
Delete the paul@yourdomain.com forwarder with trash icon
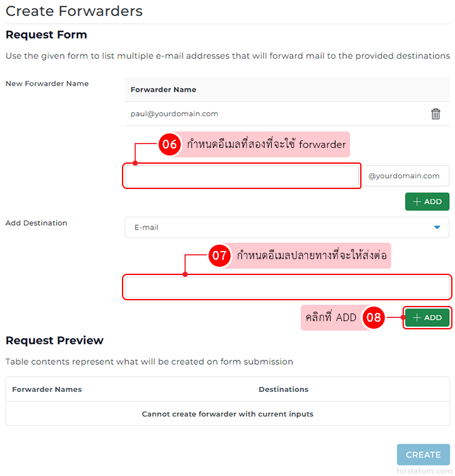(435, 114)
